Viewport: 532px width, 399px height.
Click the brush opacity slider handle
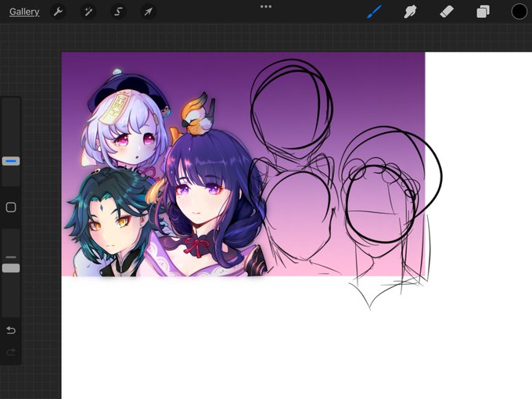[11, 268]
